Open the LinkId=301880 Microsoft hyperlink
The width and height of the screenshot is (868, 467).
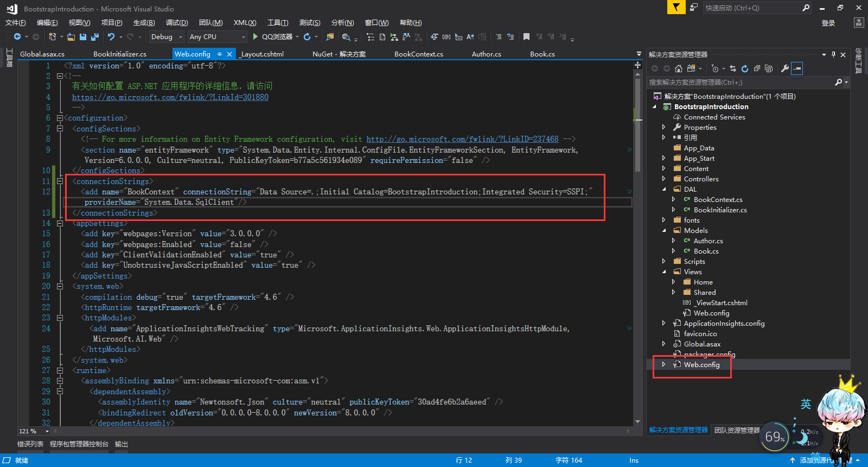(x=170, y=97)
